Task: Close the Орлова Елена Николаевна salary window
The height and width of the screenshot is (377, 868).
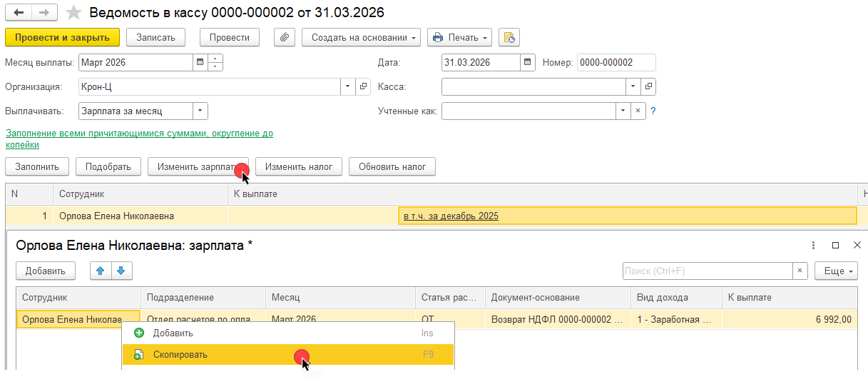Action: click(857, 245)
